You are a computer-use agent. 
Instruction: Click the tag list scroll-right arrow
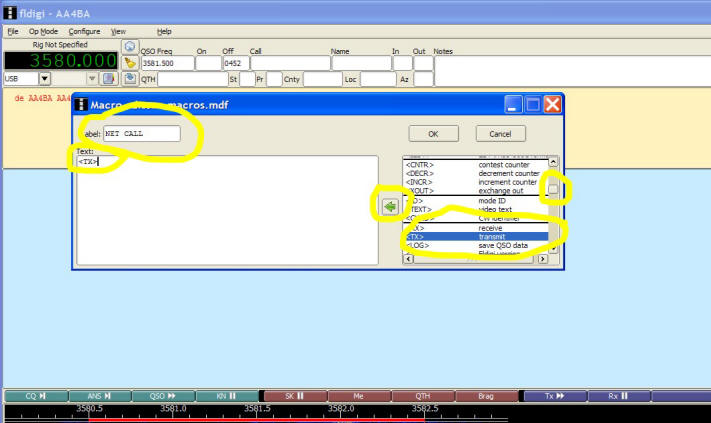click(x=543, y=259)
